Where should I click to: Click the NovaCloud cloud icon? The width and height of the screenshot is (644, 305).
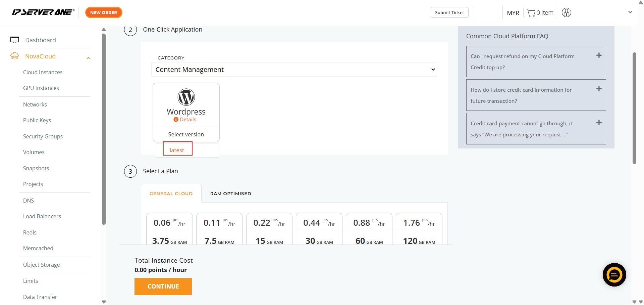(14, 56)
